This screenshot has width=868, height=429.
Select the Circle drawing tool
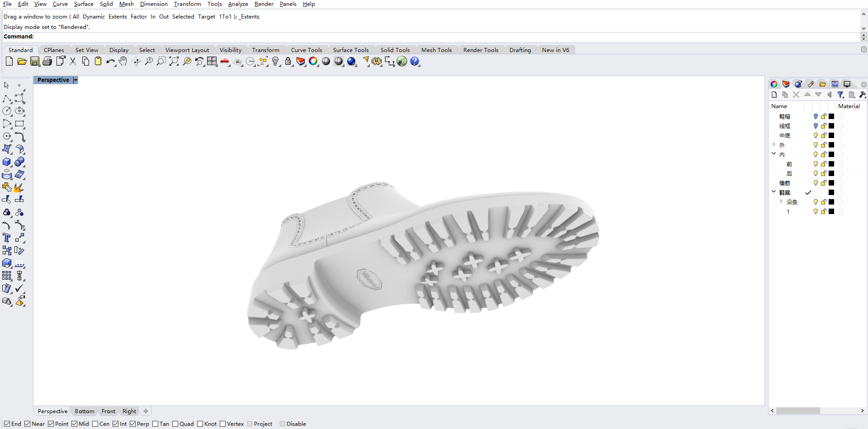click(x=7, y=111)
